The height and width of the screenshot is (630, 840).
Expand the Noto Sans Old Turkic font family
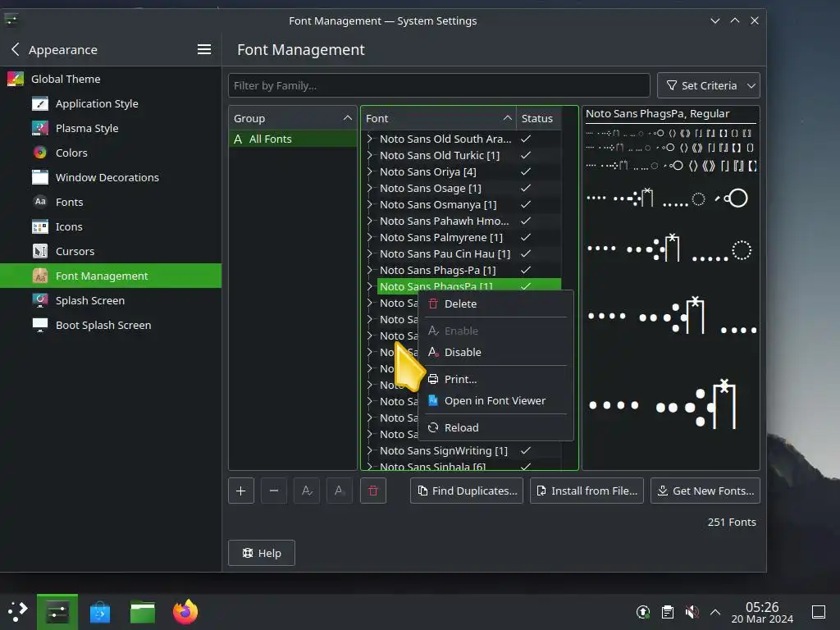point(370,155)
